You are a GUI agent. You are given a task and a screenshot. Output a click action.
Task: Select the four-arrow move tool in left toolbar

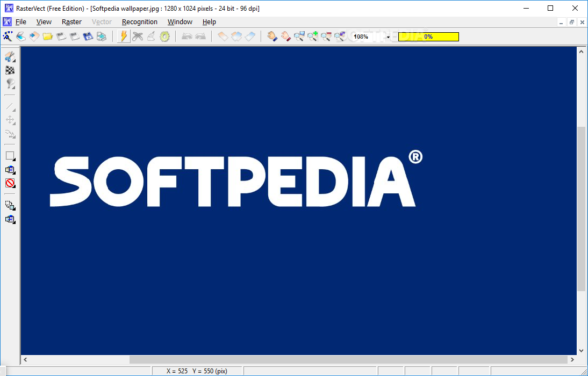pyautogui.click(x=10, y=120)
